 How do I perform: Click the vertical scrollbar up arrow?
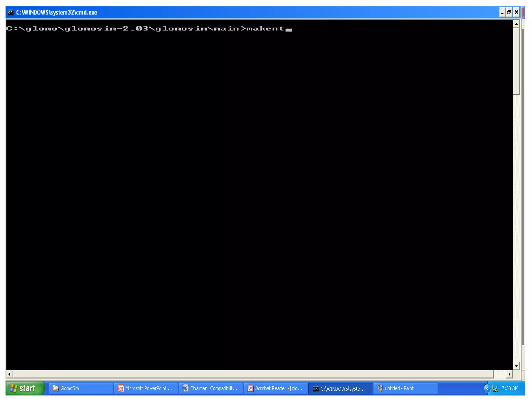pos(516,24)
